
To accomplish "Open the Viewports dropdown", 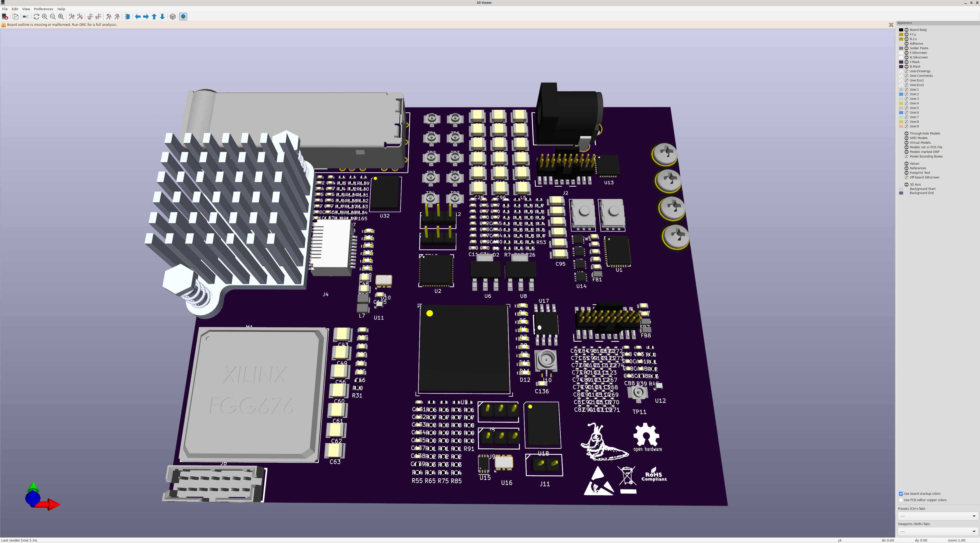I will tap(937, 531).
